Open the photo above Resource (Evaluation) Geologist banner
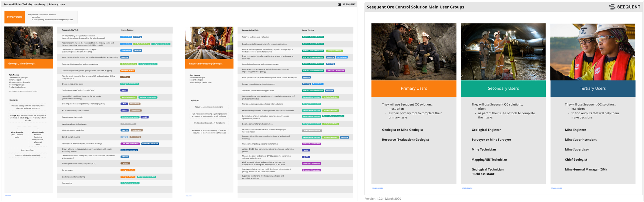Viewport: 644px width, 202px height. pyautogui.click(x=209, y=43)
